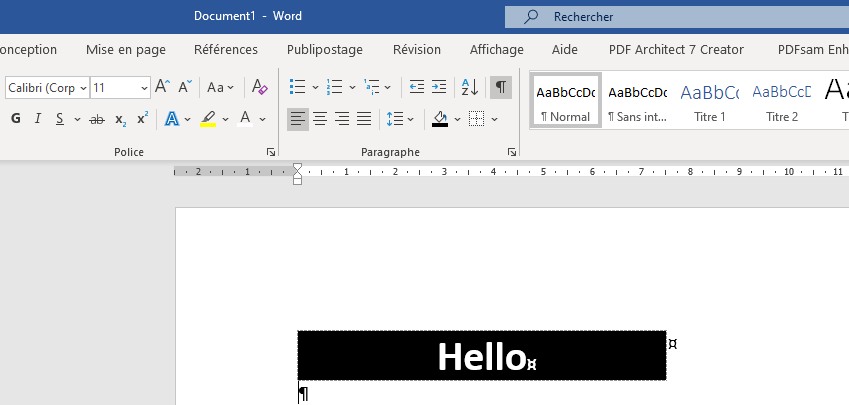849x405 pixels.
Task: Clear all formatting with the eraser icon
Action: pyautogui.click(x=259, y=87)
